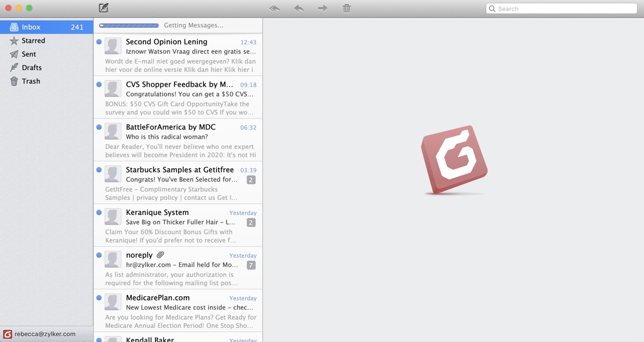The height and width of the screenshot is (342, 644).
Task: Click avatar of BattleForAmerica by MDC email
Action: (112, 131)
